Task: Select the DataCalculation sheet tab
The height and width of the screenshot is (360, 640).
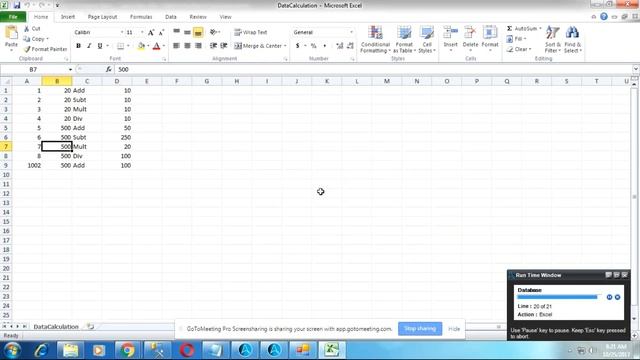Action: click(x=56, y=327)
